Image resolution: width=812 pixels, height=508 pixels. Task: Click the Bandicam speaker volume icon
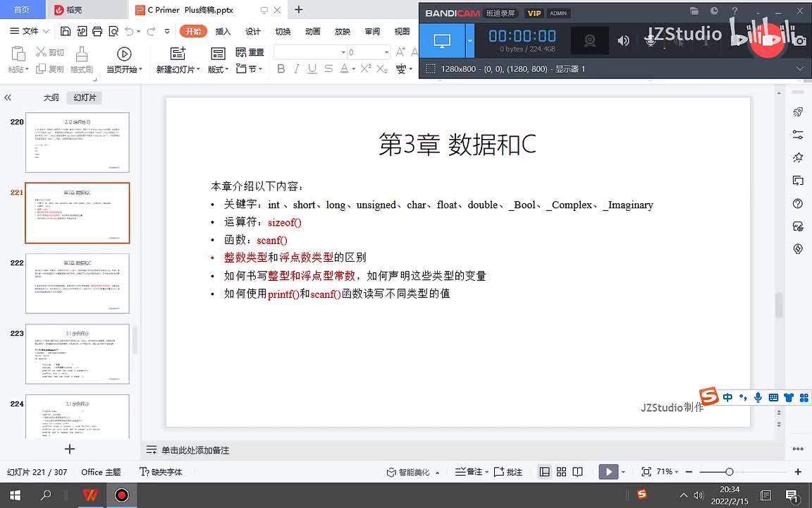(624, 40)
